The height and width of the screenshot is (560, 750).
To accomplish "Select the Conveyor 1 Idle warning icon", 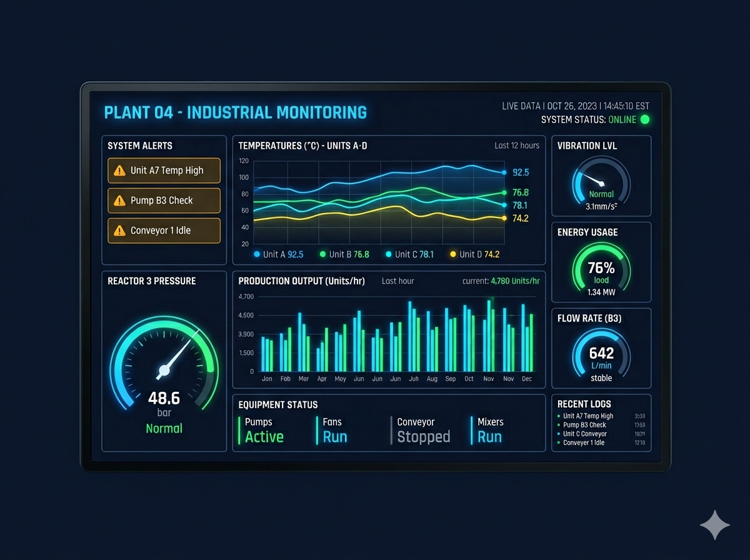I will 119,230.
